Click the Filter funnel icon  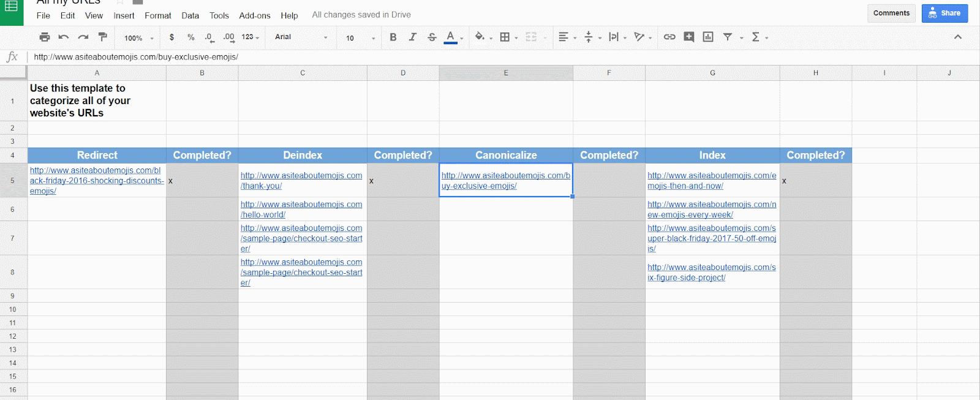728,37
